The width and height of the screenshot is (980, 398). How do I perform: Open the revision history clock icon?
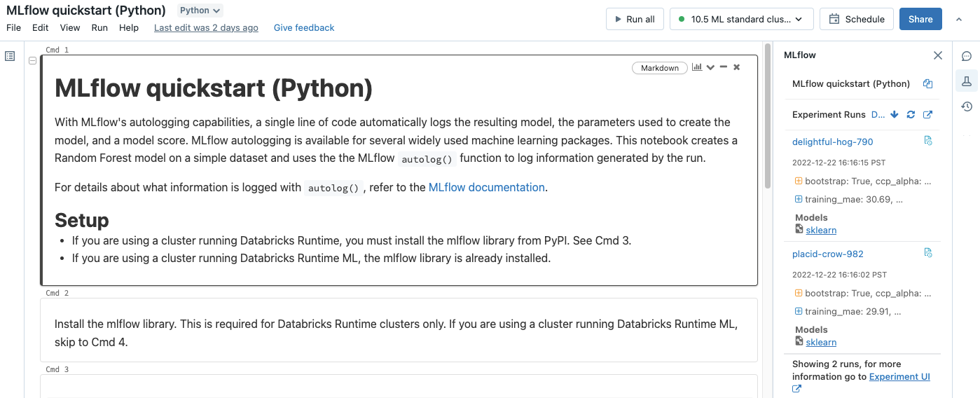tap(967, 107)
